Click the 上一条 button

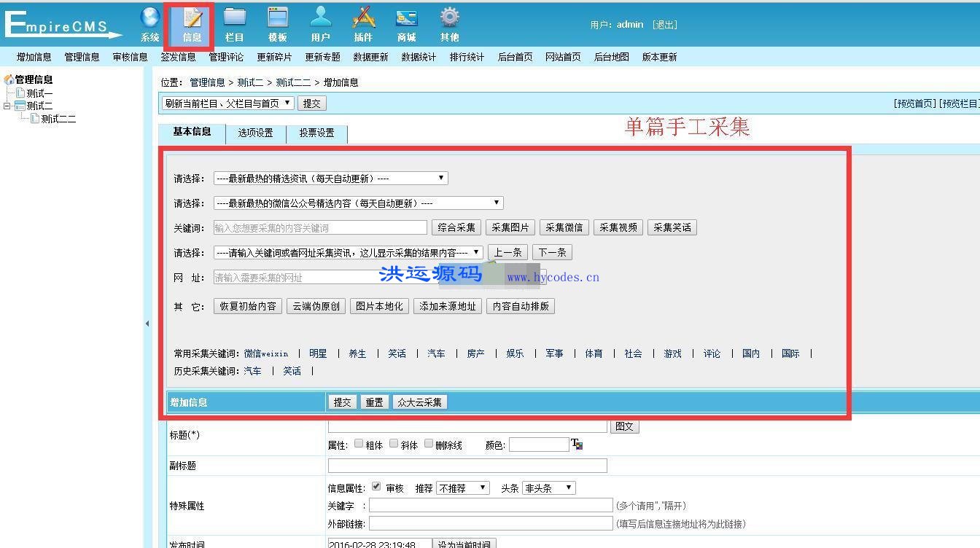click(507, 252)
